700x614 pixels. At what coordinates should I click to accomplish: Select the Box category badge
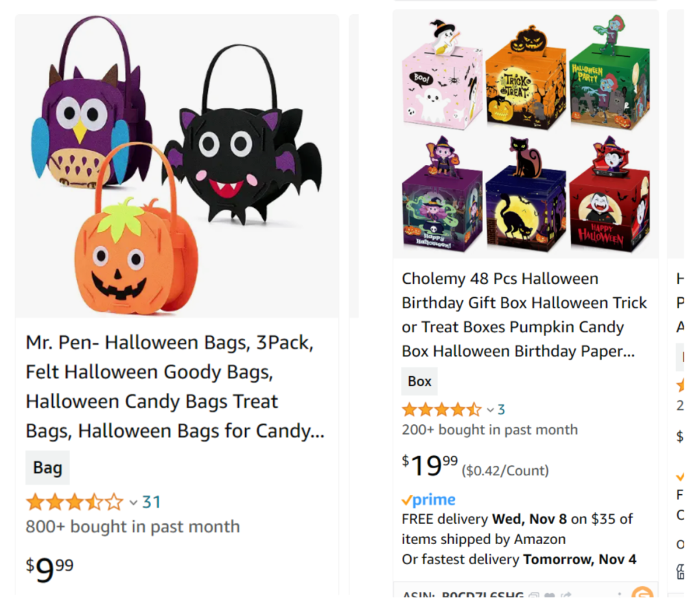pos(419,381)
